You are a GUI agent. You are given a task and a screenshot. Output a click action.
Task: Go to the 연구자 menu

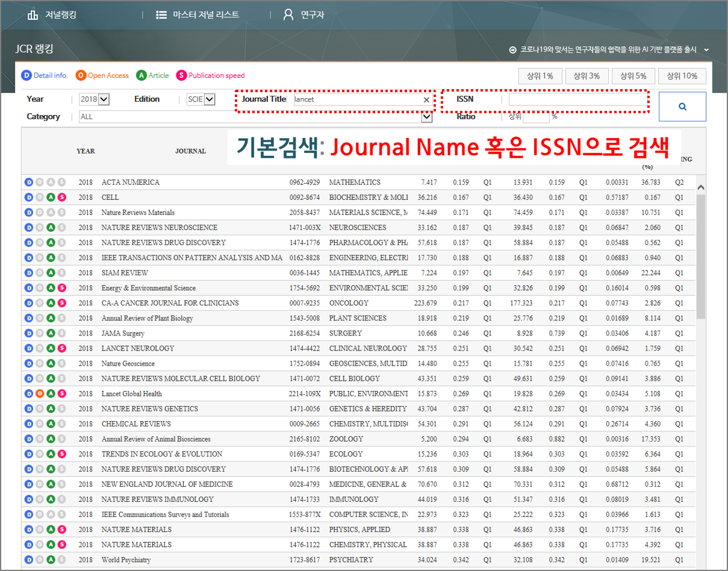coord(304,14)
